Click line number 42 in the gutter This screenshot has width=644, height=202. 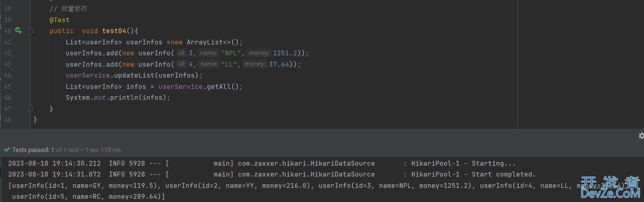[x=8, y=53]
